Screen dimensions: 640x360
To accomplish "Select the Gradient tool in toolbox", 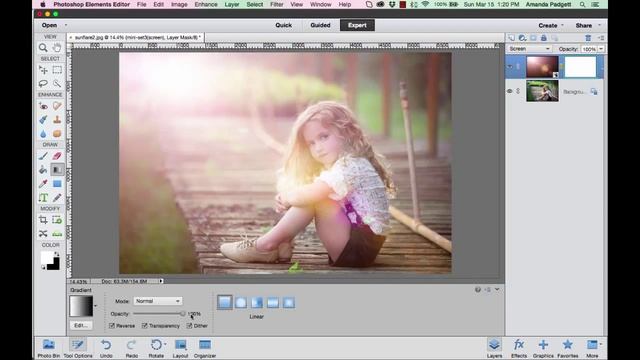I will pyautogui.click(x=57, y=170).
